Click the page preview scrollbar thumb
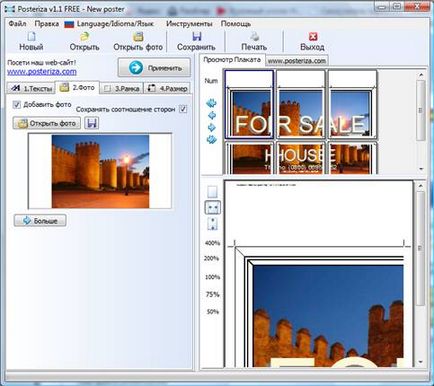 420,248
